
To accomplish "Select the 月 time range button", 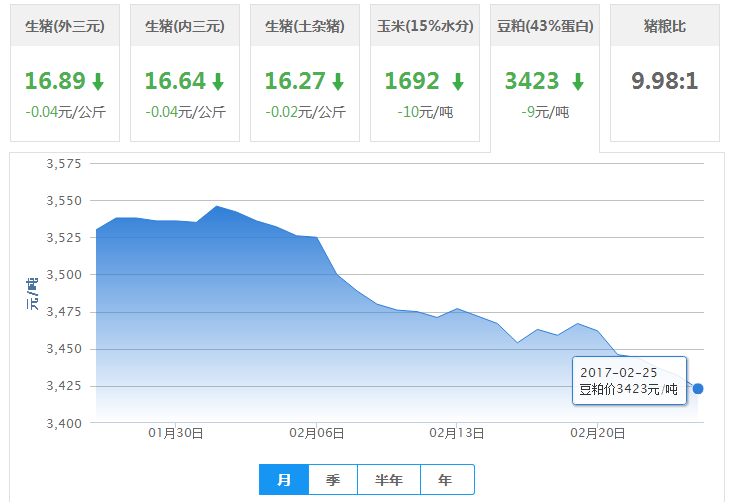I will click(284, 479).
